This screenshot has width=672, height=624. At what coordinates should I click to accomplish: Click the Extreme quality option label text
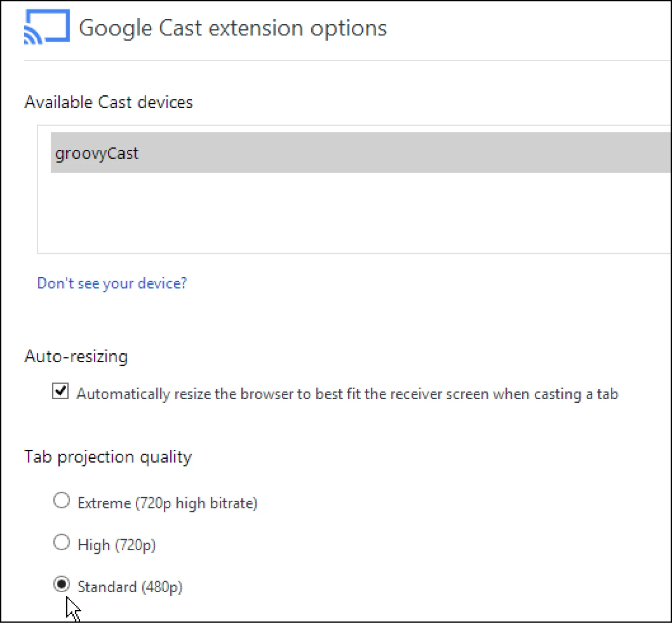[167, 503]
